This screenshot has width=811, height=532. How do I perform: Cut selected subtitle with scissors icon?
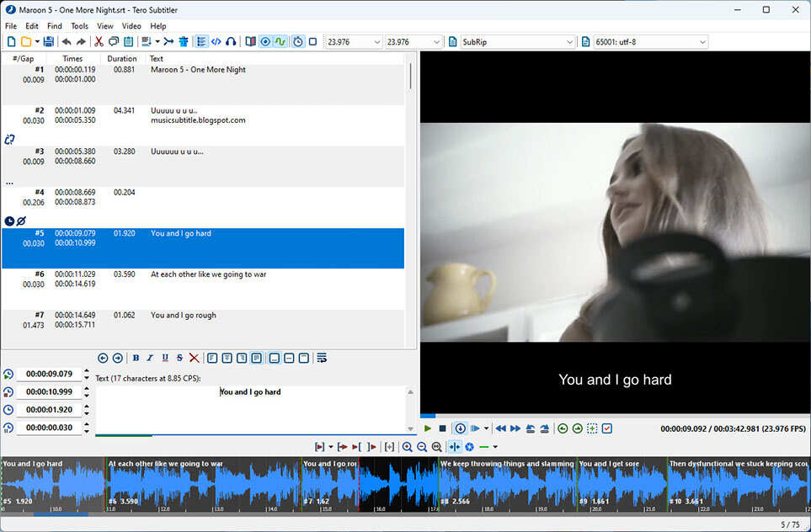(x=99, y=42)
